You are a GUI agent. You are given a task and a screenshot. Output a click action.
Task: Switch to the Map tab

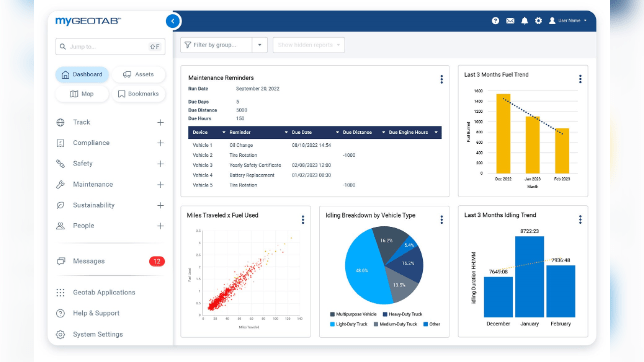pyautogui.click(x=82, y=94)
